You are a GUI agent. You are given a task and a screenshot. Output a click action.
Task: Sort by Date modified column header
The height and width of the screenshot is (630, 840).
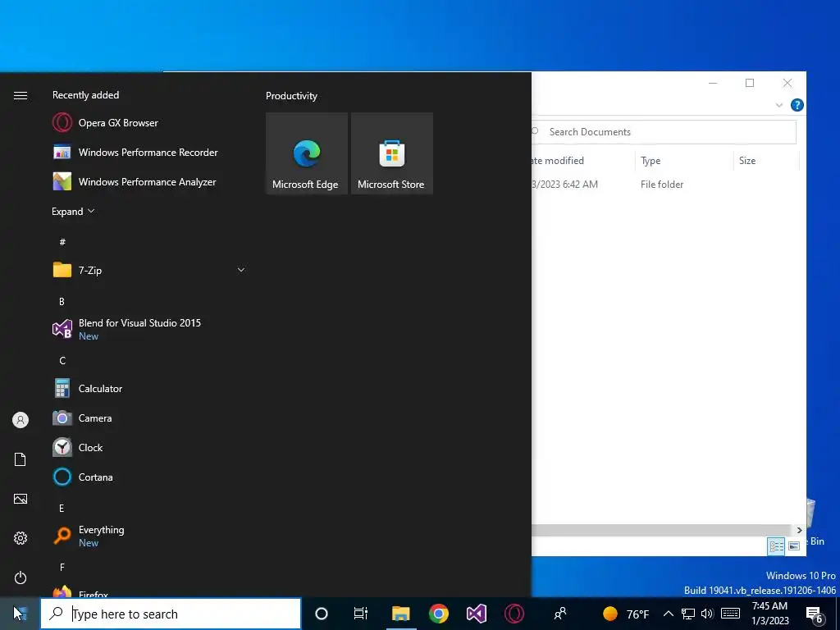583,161
